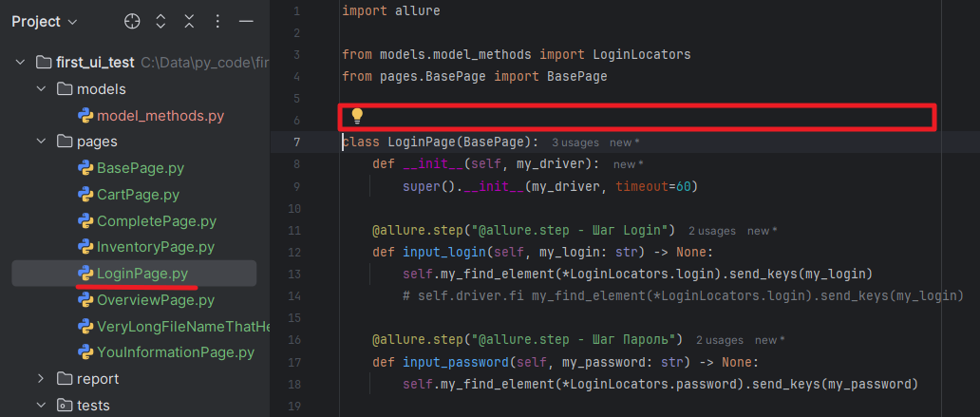Hide the Project panel with minimize dash
Image resolution: width=980 pixels, height=417 pixels.
[246, 22]
